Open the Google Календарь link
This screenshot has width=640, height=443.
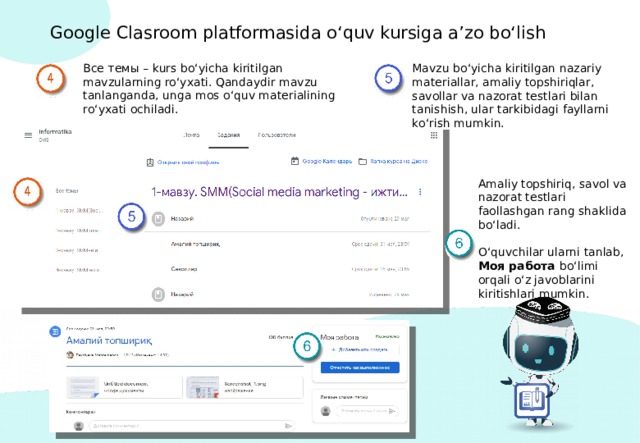click(x=327, y=161)
